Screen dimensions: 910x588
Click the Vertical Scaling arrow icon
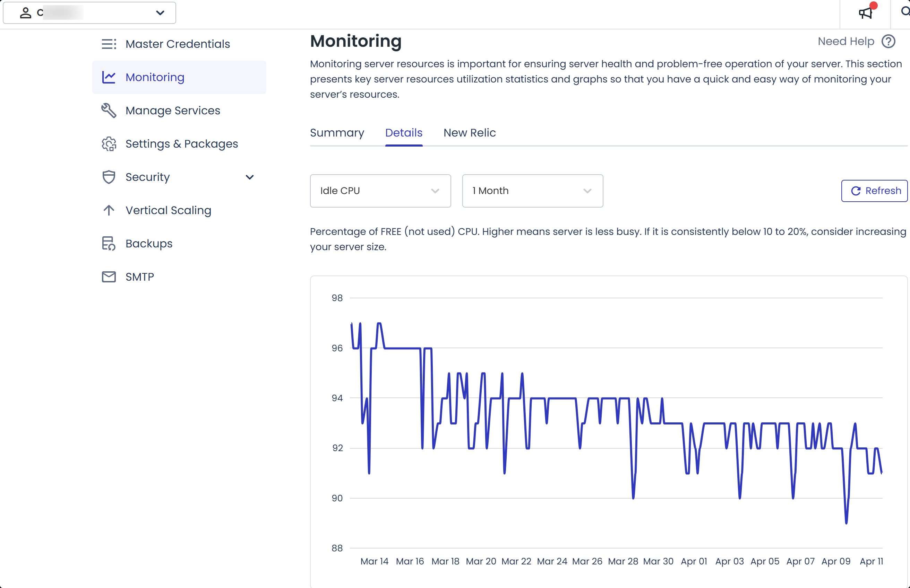click(x=109, y=210)
